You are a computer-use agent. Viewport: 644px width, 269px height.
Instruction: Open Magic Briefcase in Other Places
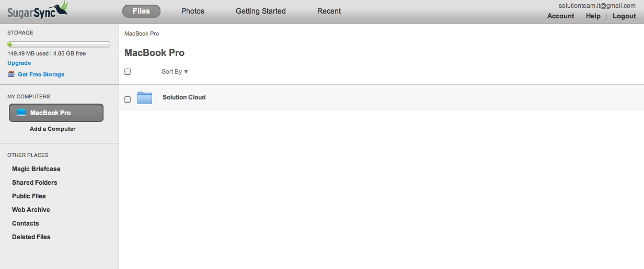point(37,169)
